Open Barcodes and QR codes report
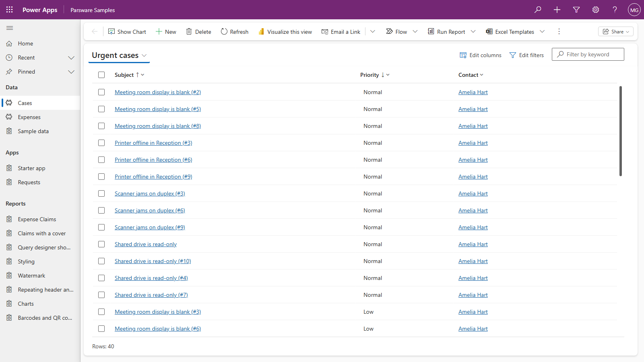 click(40, 318)
